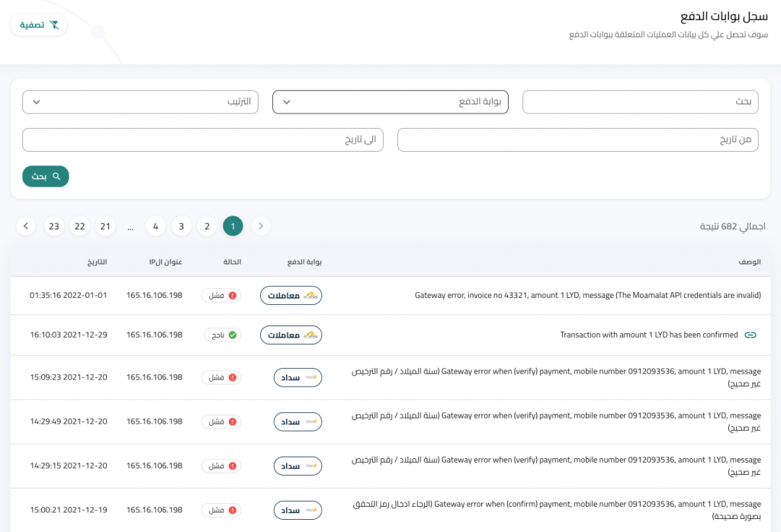781x532 pixels.
Task: Click the failed status badge in first row
Action: [x=220, y=295]
